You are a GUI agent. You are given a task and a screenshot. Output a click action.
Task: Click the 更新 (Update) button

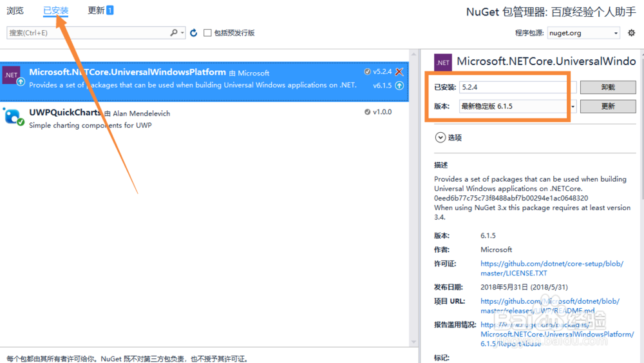(x=608, y=106)
